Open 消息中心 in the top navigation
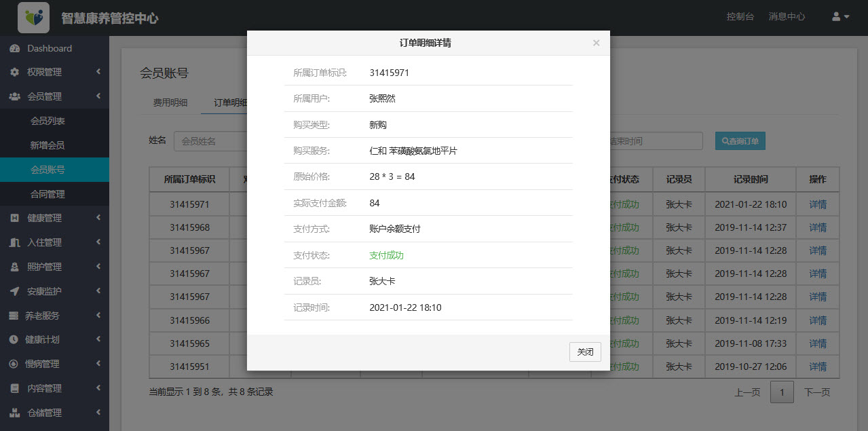 coord(786,16)
